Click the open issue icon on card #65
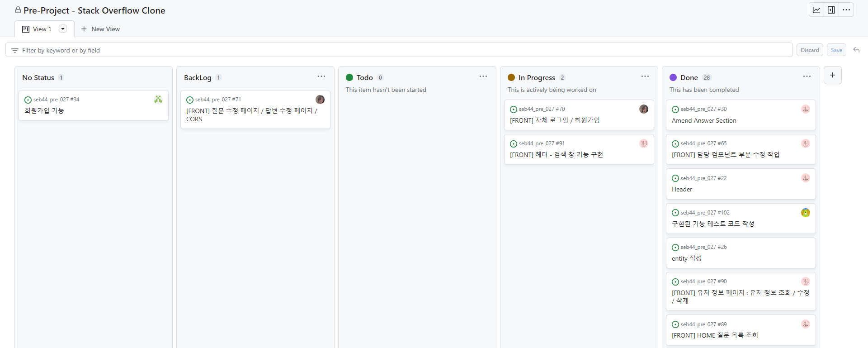Image resolution: width=868 pixels, height=348 pixels. coord(675,144)
